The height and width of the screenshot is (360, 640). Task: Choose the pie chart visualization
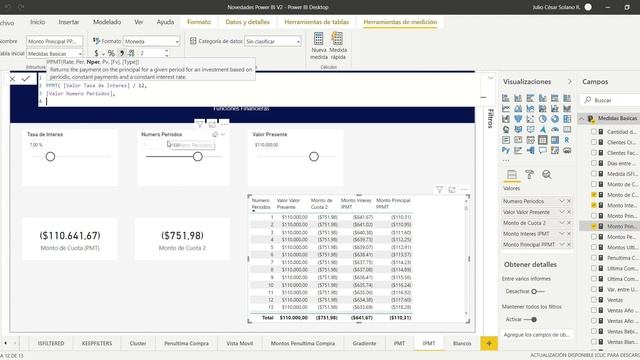point(542,119)
